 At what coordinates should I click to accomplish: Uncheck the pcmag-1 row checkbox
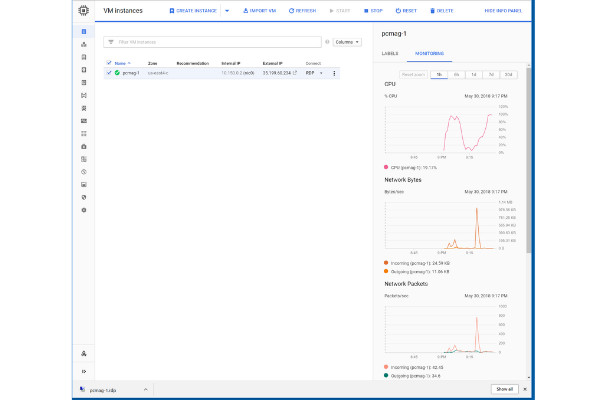[x=109, y=73]
